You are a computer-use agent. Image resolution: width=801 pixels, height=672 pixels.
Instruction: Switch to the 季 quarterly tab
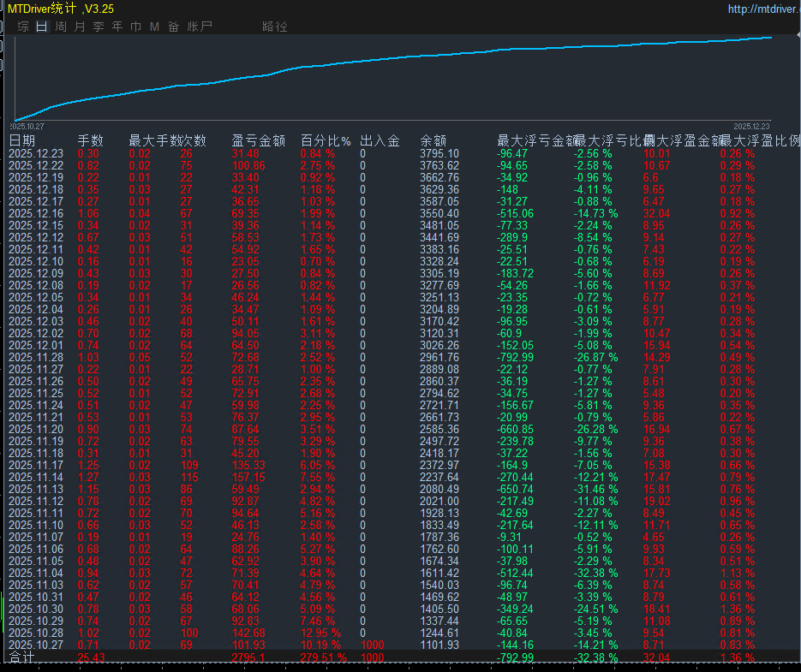click(x=99, y=27)
